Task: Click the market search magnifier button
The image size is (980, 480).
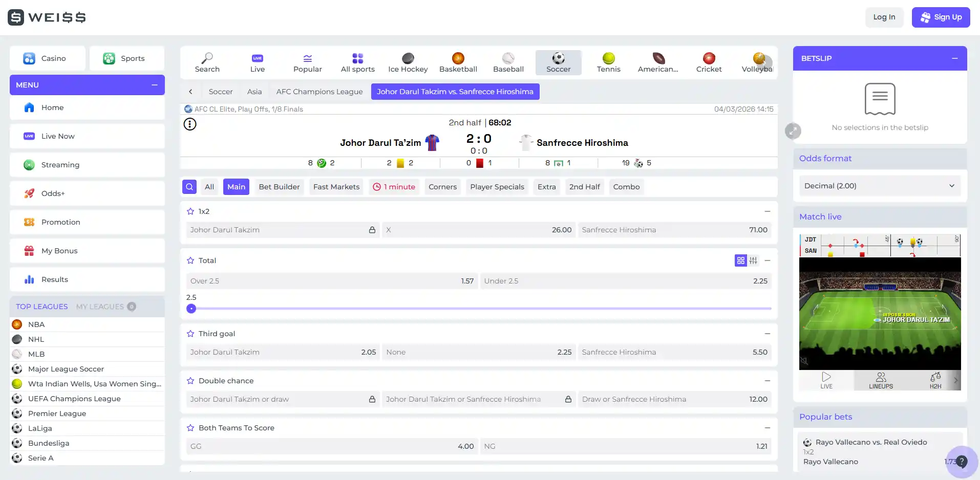Action: click(x=189, y=187)
